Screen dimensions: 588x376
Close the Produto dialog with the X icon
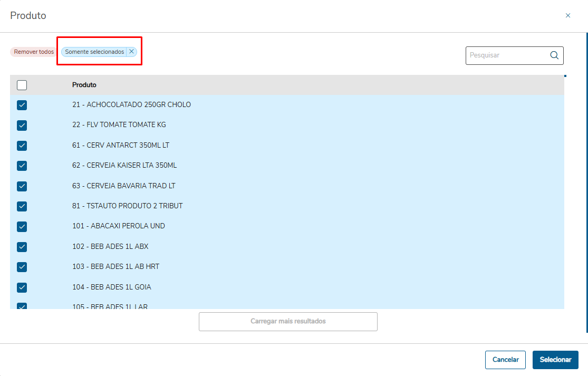pos(568,15)
